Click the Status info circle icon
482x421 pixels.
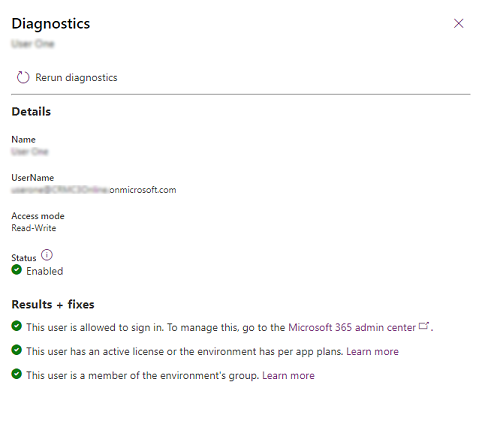[47, 255]
